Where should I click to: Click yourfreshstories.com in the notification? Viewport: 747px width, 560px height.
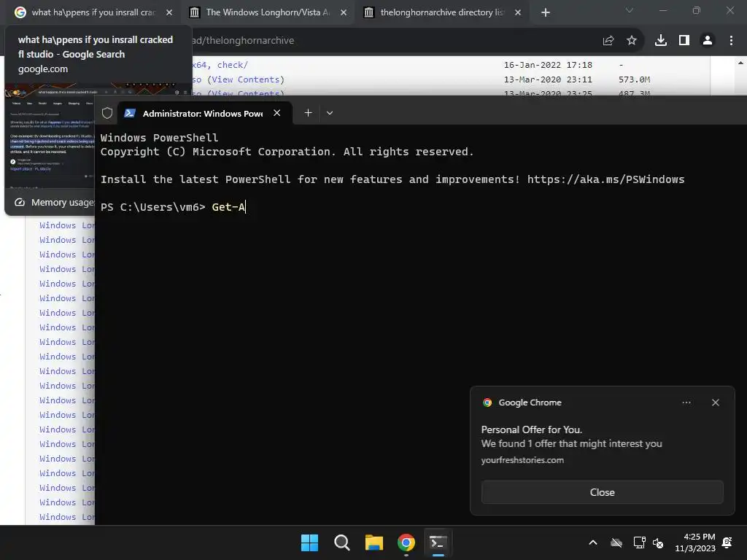pyautogui.click(x=522, y=461)
